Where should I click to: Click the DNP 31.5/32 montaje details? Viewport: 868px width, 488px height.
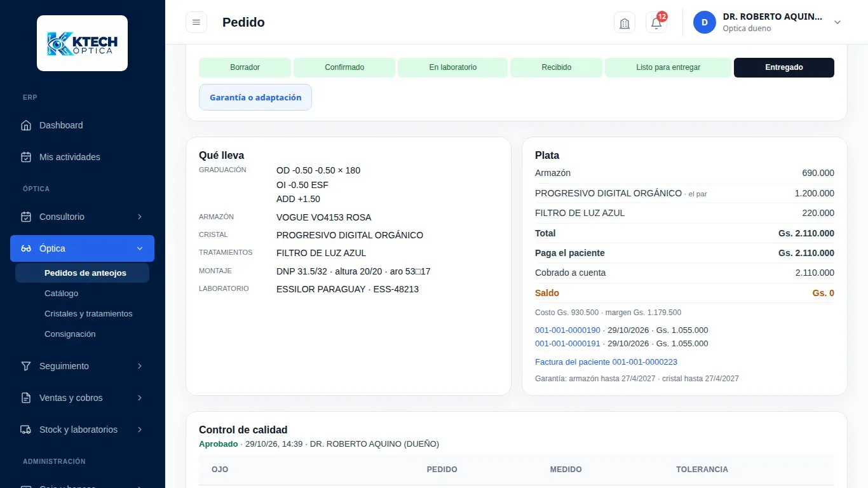coord(353,271)
